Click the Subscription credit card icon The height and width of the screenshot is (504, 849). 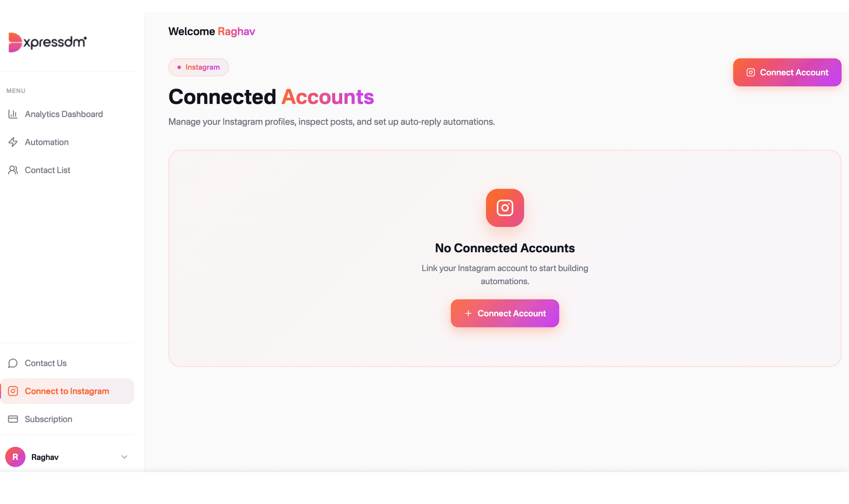(x=13, y=419)
